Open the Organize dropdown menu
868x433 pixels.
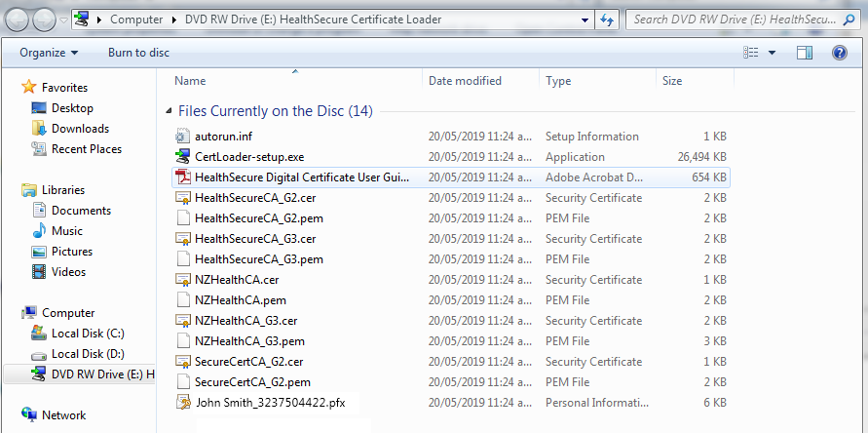coord(49,53)
